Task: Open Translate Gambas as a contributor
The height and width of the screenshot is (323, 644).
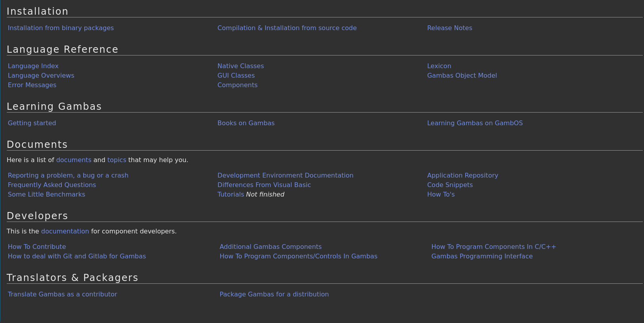Action: point(62,294)
